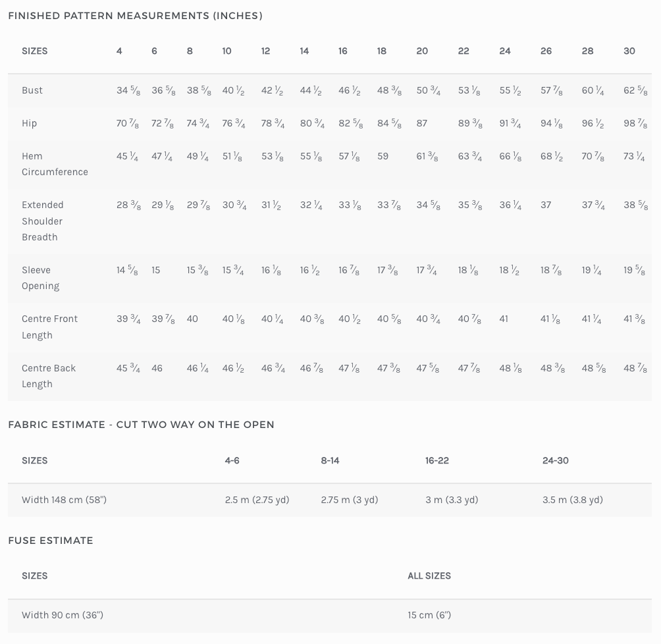The width and height of the screenshot is (661, 644).
Task: Click the Fabric Estimate section heading
Action: (x=141, y=425)
